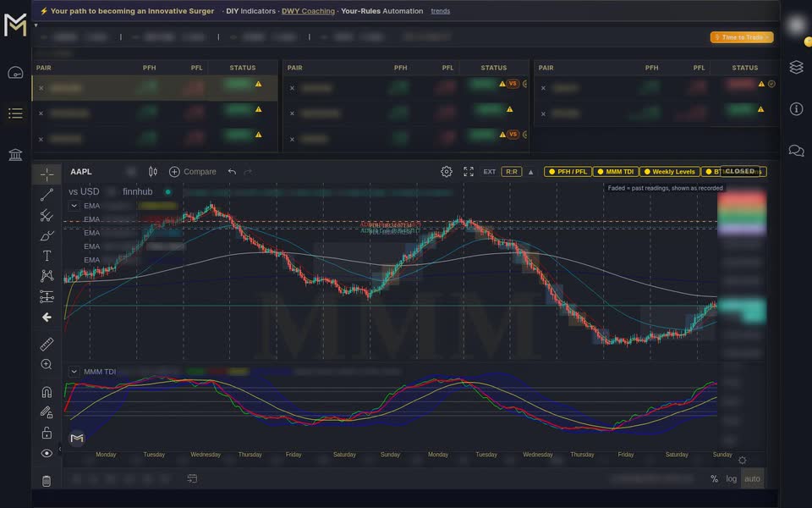The height and width of the screenshot is (508, 812).
Task: Click the round M logo on the chart
Action: [x=77, y=439]
